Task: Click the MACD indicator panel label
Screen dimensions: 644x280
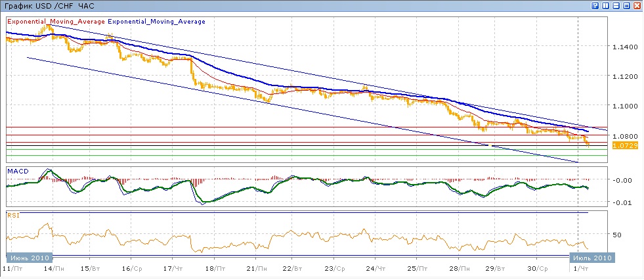Action: 17,171
